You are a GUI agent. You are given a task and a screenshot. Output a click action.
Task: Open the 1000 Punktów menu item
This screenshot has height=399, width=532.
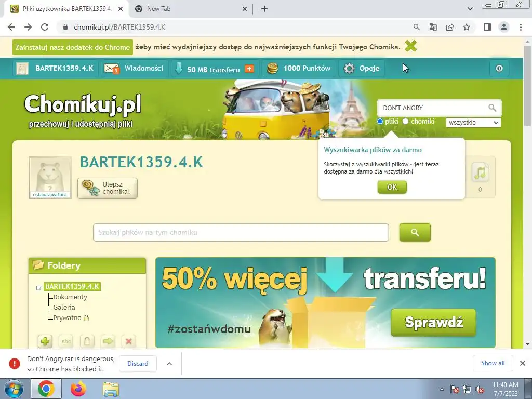299,68
